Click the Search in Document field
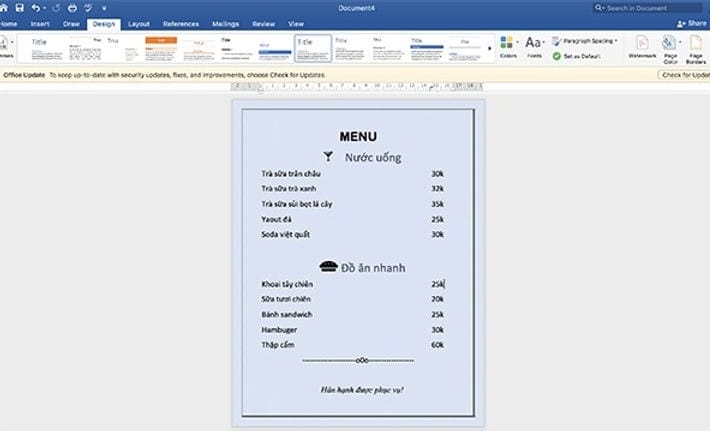 coord(648,8)
